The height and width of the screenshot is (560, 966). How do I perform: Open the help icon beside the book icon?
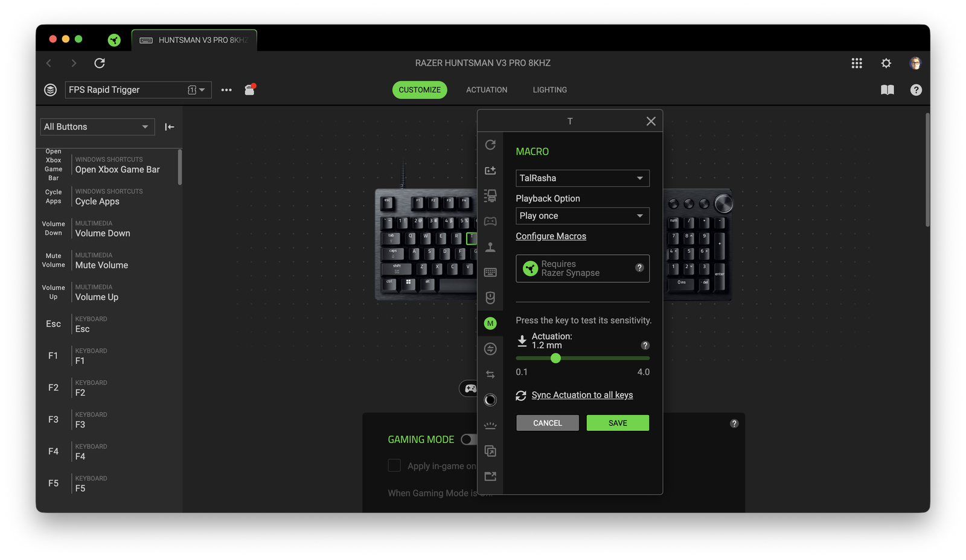pos(916,90)
